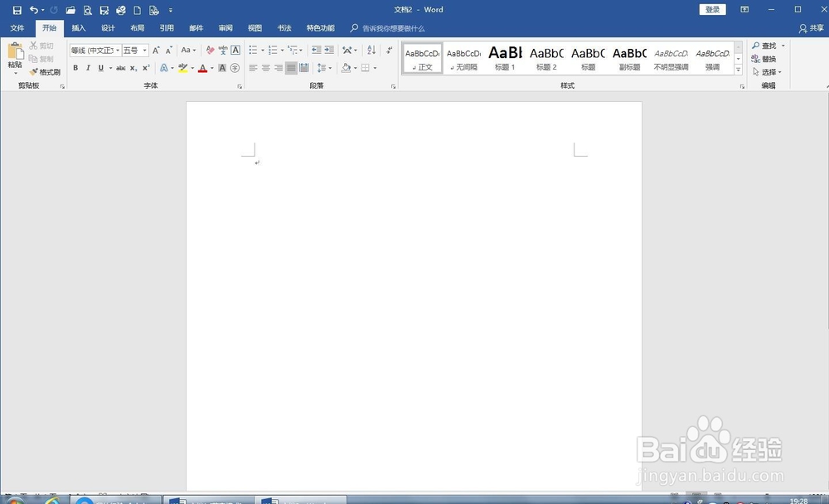Activate the Format Painter

(45, 72)
